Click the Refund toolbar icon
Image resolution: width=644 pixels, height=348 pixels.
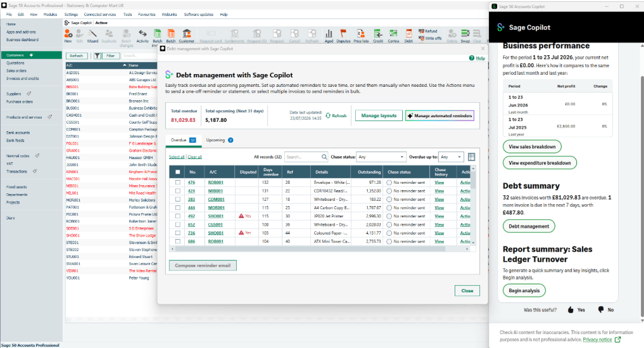[x=427, y=31]
